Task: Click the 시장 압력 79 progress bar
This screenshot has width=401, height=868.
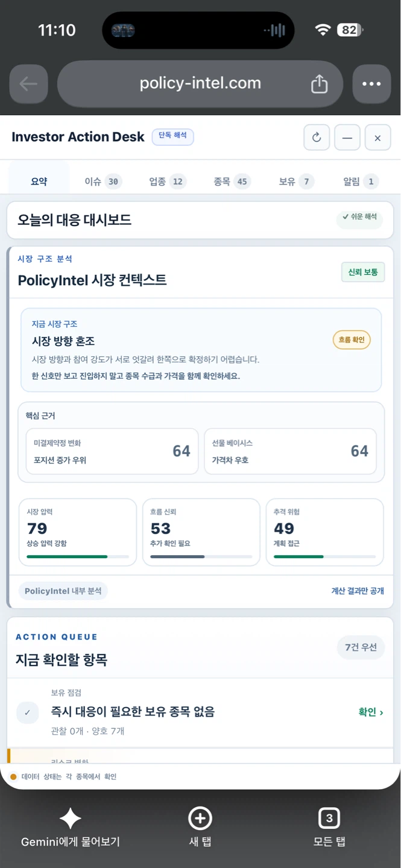Action: tap(78, 557)
